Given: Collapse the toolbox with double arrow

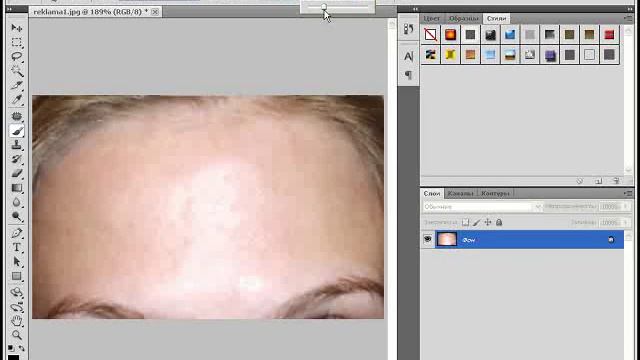Looking at the screenshot, I should 9,9.
